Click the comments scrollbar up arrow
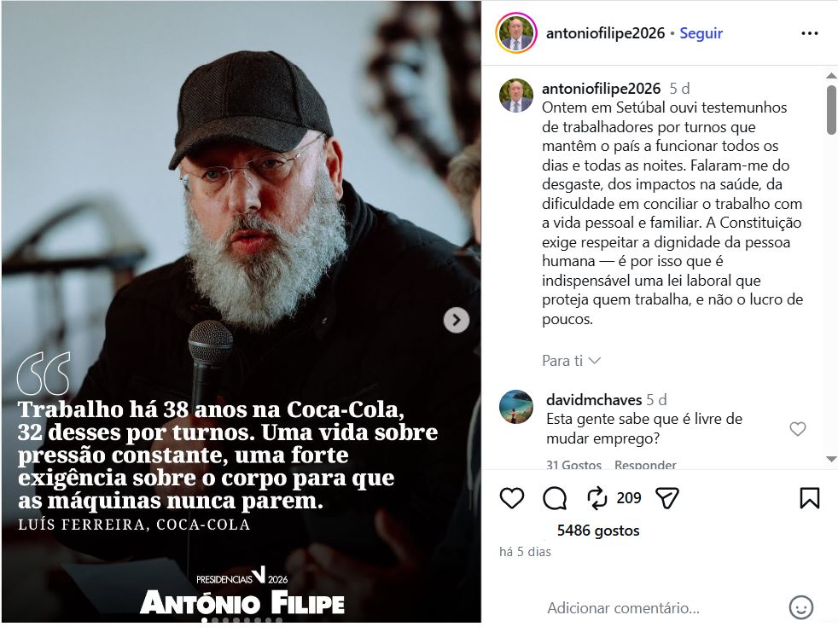The width and height of the screenshot is (838, 644). click(831, 76)
